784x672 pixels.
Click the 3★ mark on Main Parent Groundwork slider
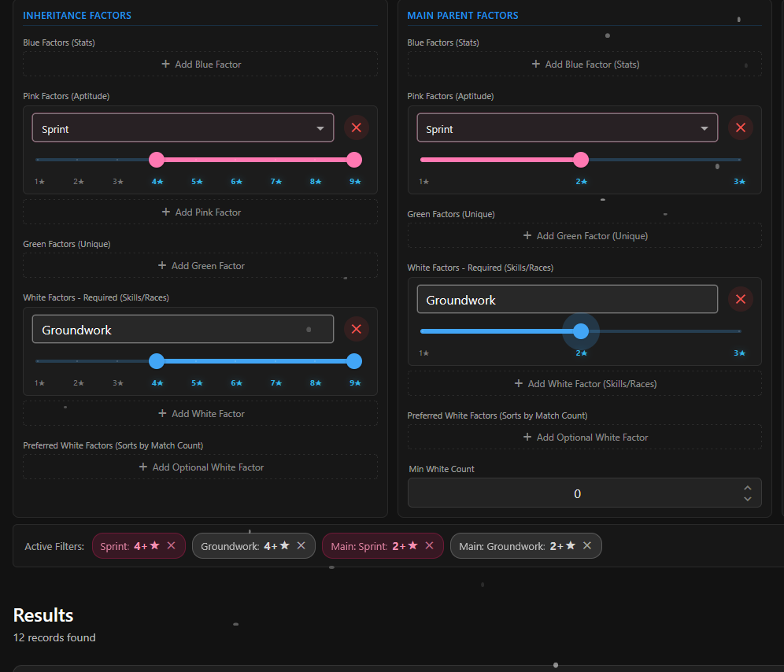[739, 353]
